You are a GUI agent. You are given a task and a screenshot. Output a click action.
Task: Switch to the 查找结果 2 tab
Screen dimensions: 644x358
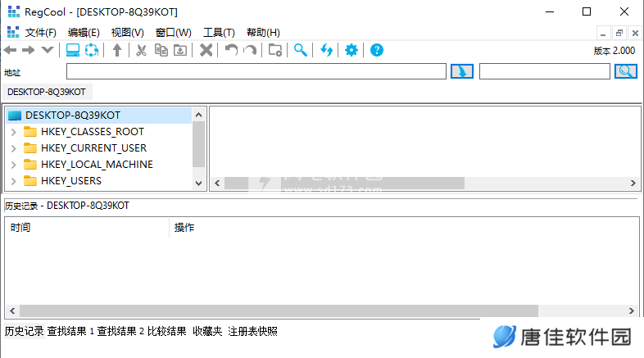point(120,331)
